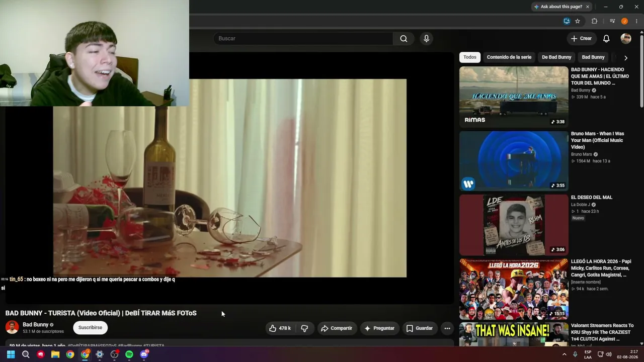Viewport: 644px width, 362px height.
Task: Open 'HACIENDO QUE ME AMAS' video thumbnail
Action: 514,97
